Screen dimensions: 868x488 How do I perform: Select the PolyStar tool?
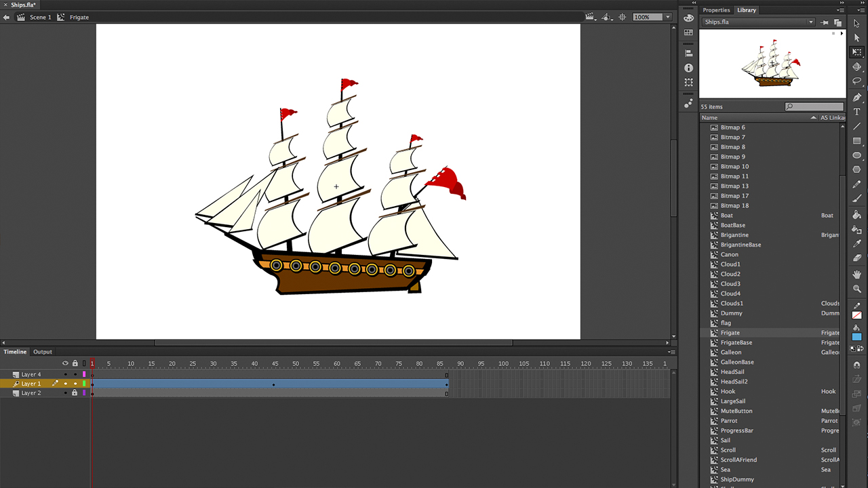click(x=857, y=169)
